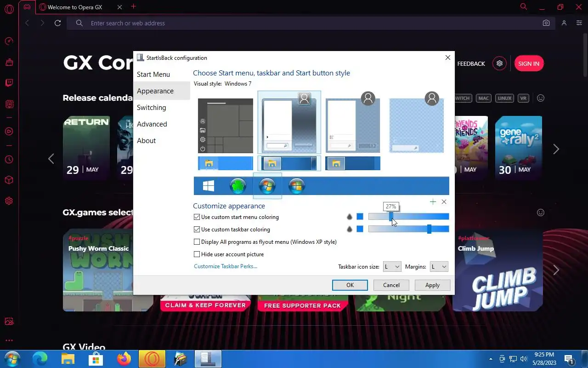Enable Display All programs as flyout menu
588x368 pixels.
[x=197, y=242]
